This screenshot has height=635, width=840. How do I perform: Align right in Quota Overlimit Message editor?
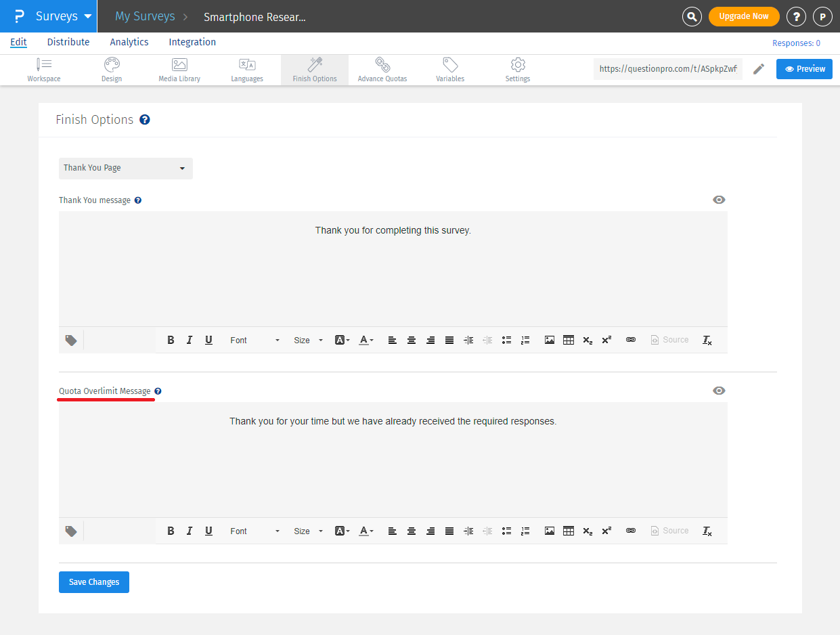pos(430,531)
